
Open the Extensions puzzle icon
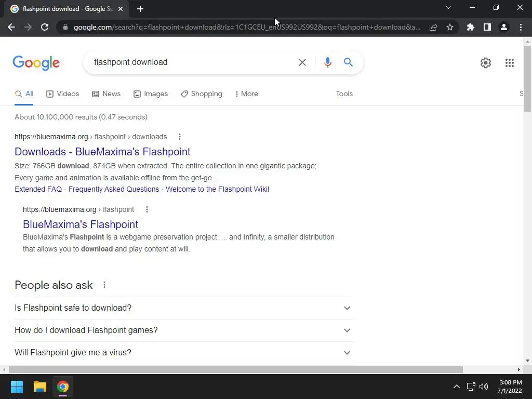coord(470,27)
